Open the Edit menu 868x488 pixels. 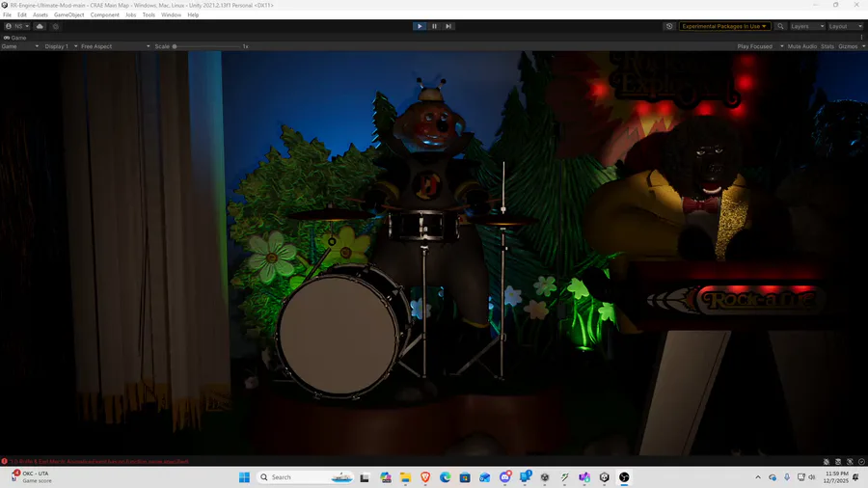[x=22, y=14]
